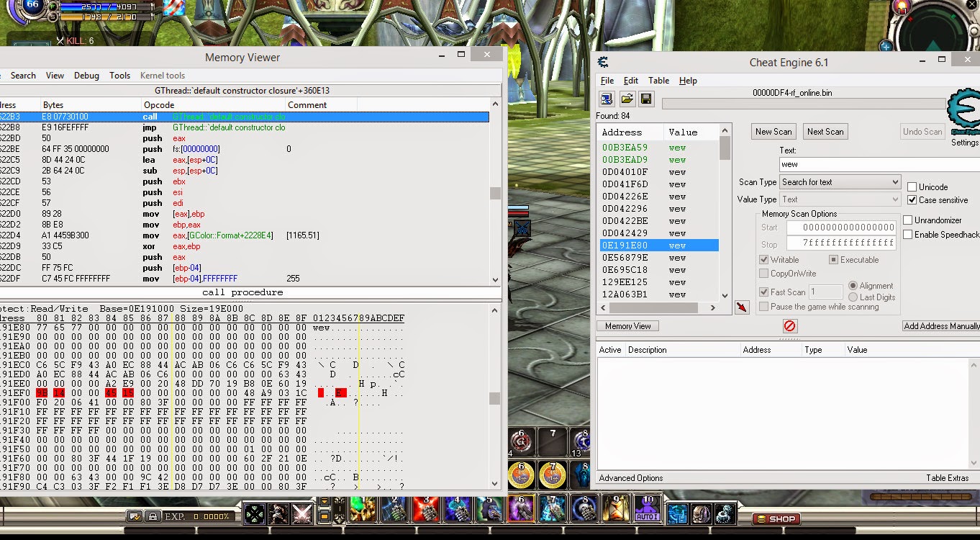Click the crossed swords attack icon
Viewport: 980px width, 540px height.
tap(302, 514)
